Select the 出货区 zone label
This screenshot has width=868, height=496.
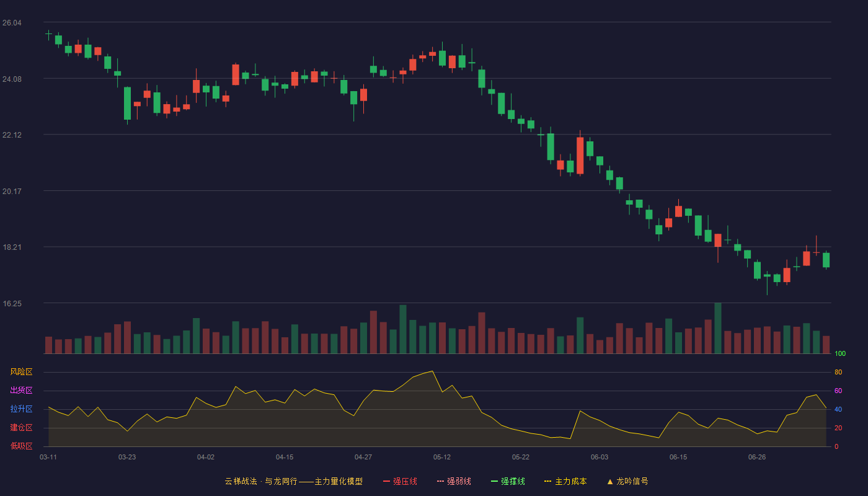tap(21, 391)
